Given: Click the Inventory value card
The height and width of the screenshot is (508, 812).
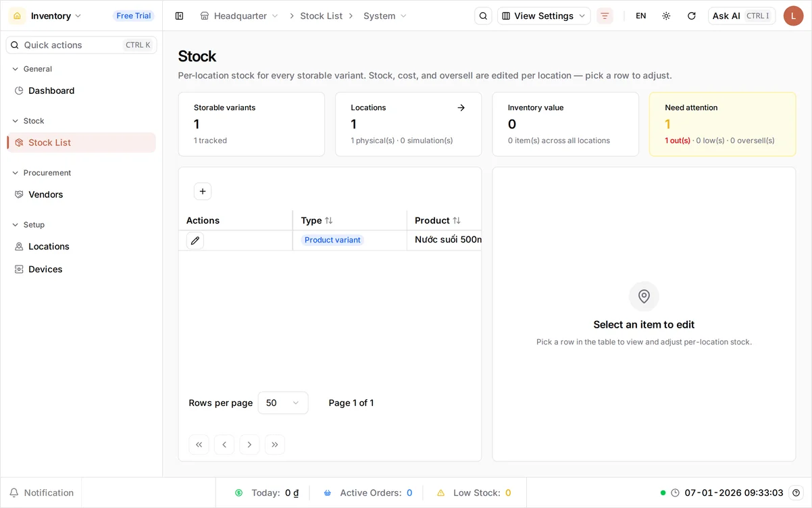Looking at the screenshot, I should tap(565, 124).
